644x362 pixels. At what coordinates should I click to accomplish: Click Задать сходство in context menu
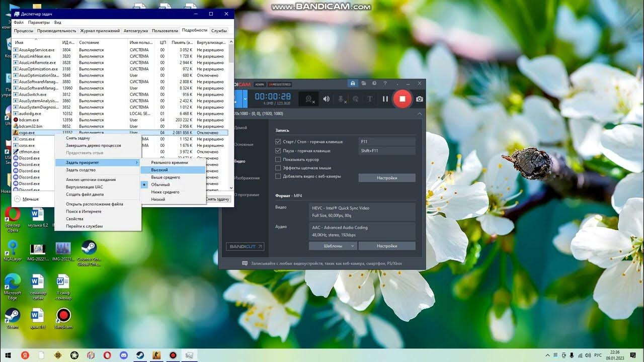(98, 170)
